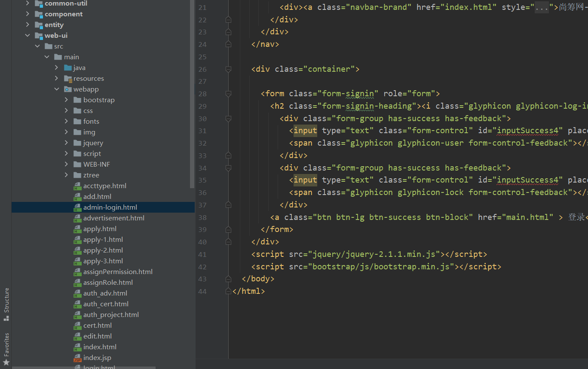Select the component module icon

(39, 14)
